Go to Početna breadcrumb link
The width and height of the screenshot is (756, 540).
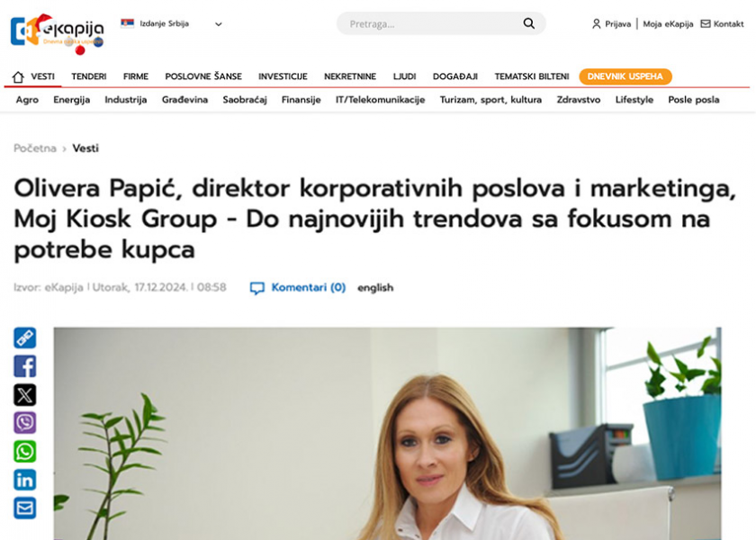[35, 148]
